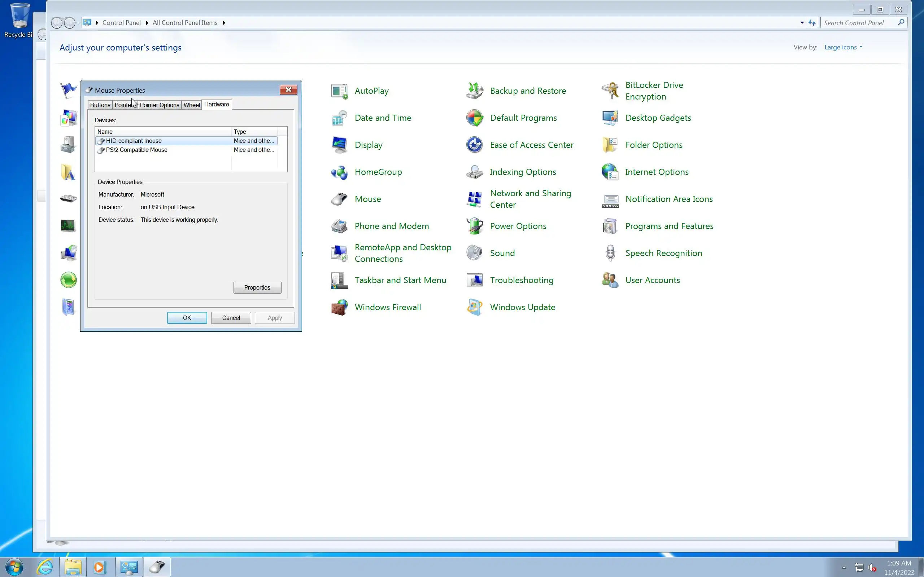This screenshot has height=577, width=924.
Task: Click the Windows Update icon
Action: (x=474, y=307)
